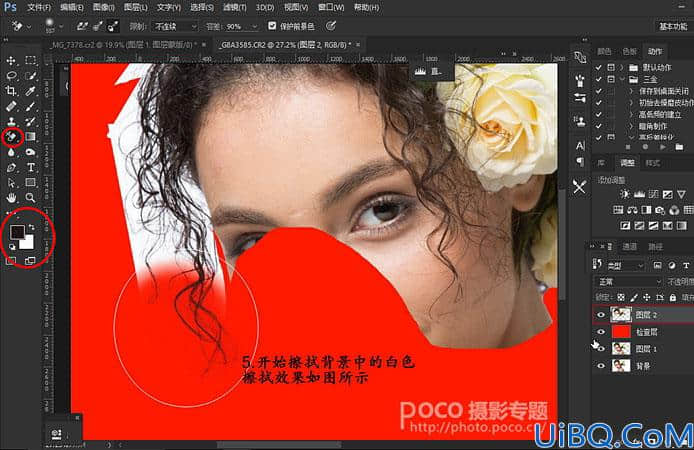Toggle checkmark for 三全 action set
Screen dimensions: 694x450
598,79
